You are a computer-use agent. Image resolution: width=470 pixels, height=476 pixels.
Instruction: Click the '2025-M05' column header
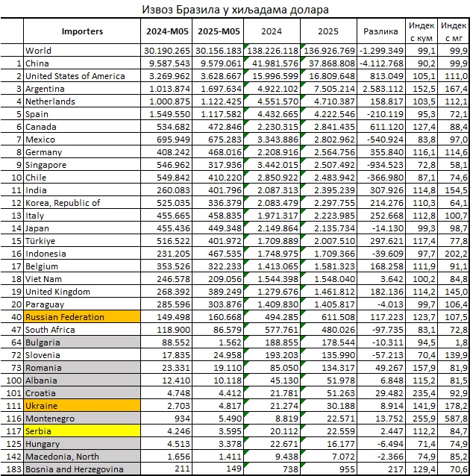point(218,31)
